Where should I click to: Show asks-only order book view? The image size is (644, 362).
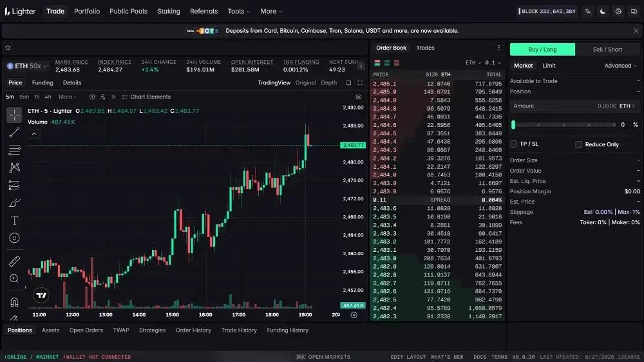[397, 63]
